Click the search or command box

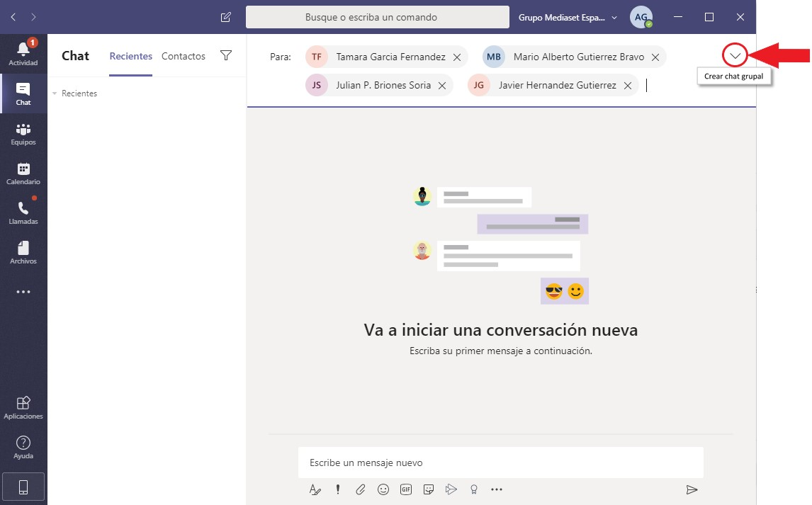click(377, 17)
